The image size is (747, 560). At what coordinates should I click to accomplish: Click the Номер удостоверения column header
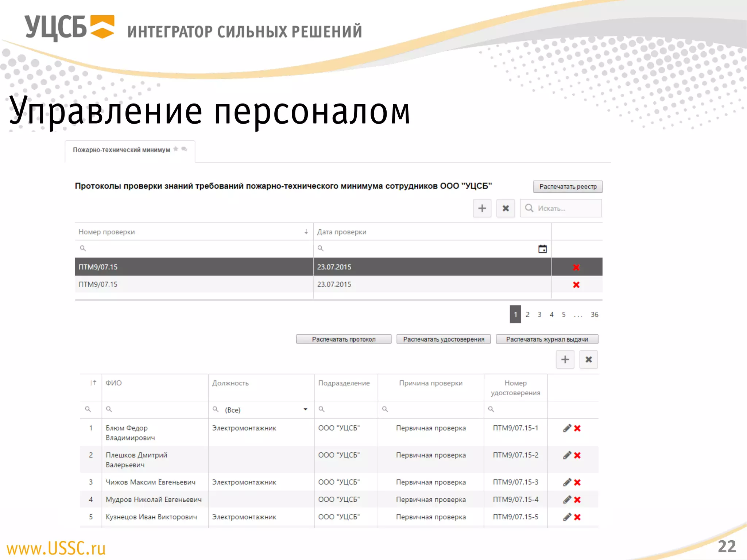[516, 388]
